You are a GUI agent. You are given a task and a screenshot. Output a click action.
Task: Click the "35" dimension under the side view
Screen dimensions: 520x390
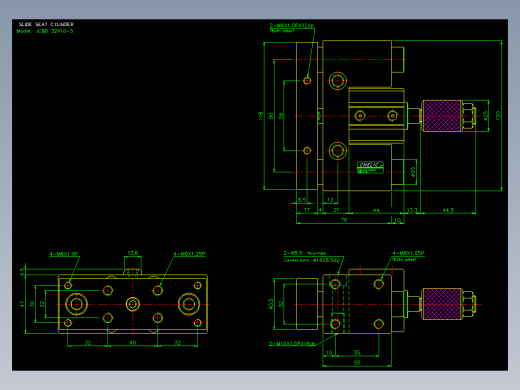pos(357,352)
